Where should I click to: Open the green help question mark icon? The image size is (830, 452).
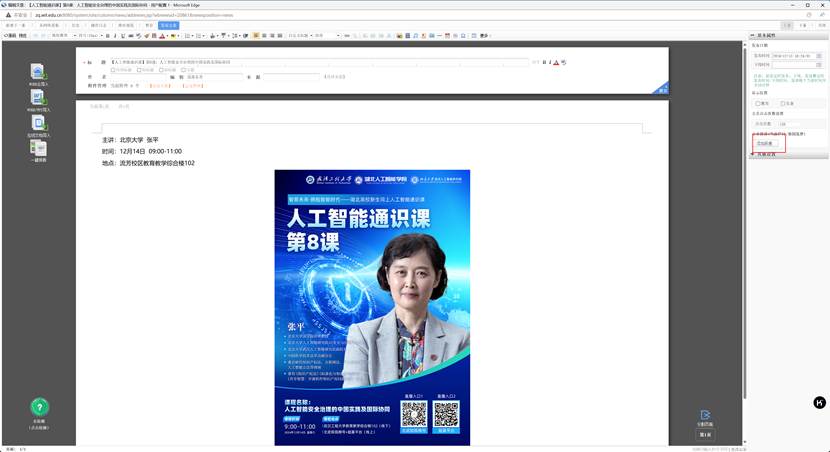coord(39,407)
